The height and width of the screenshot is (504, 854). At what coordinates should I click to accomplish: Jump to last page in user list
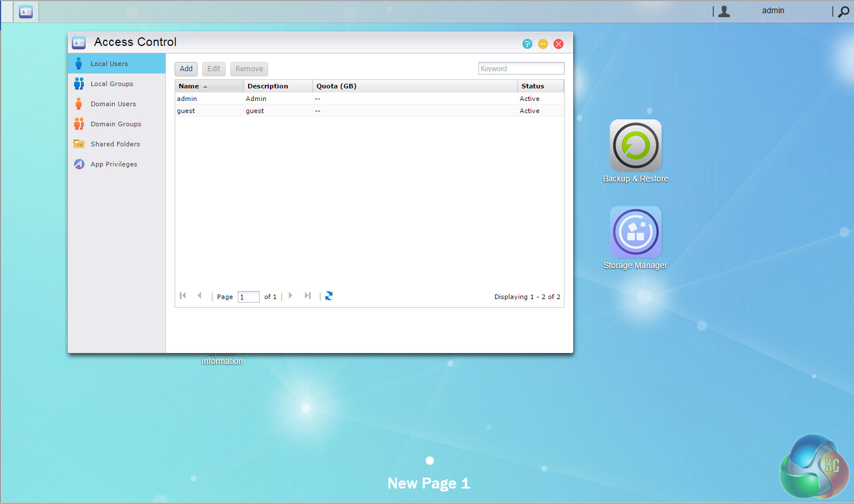point(308,296)
